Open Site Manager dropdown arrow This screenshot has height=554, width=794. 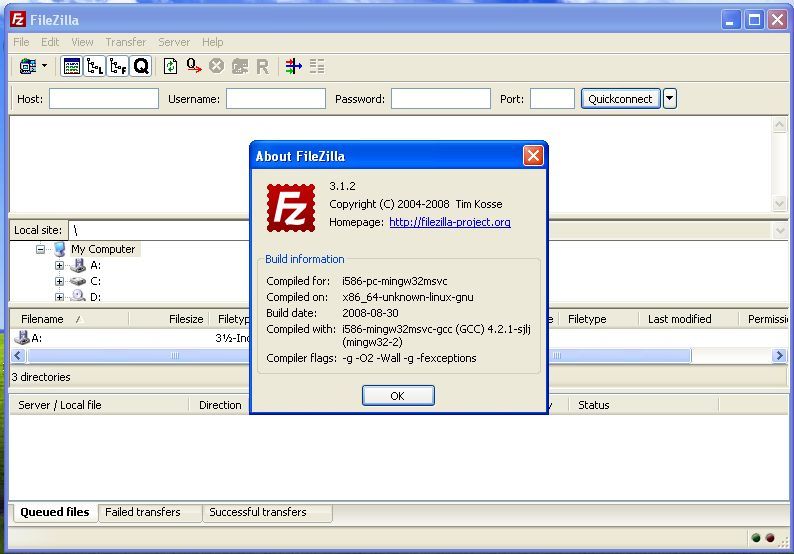[45, 66]
